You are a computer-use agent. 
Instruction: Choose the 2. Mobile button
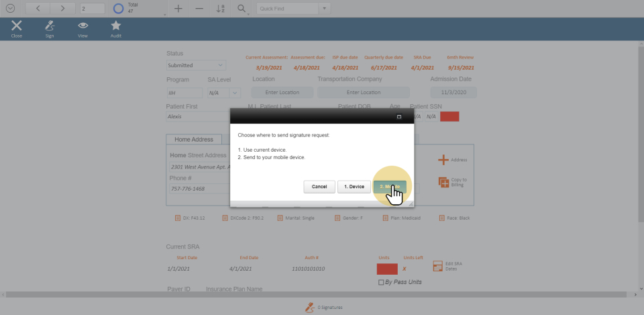(390, 187)
